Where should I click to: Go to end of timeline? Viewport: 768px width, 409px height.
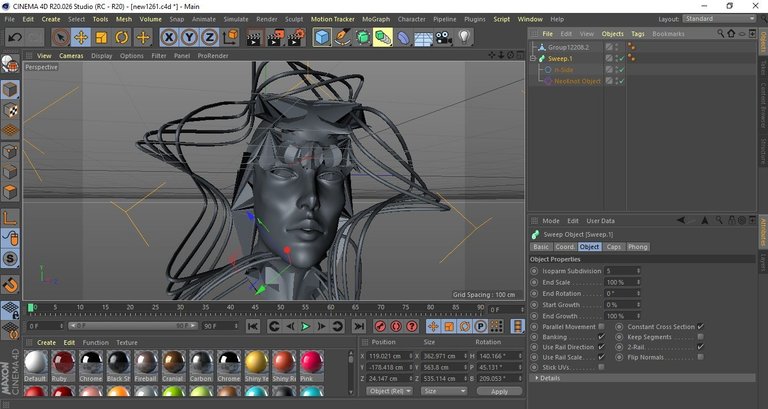[359, 326]
